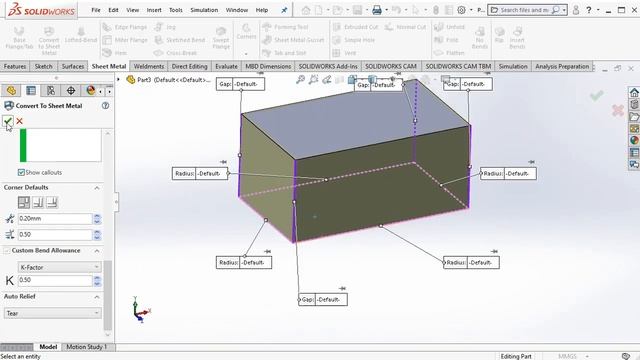Click the Home icon in top toolbar
The width and height of the screenshot is (640, 360).
(306, 10)
